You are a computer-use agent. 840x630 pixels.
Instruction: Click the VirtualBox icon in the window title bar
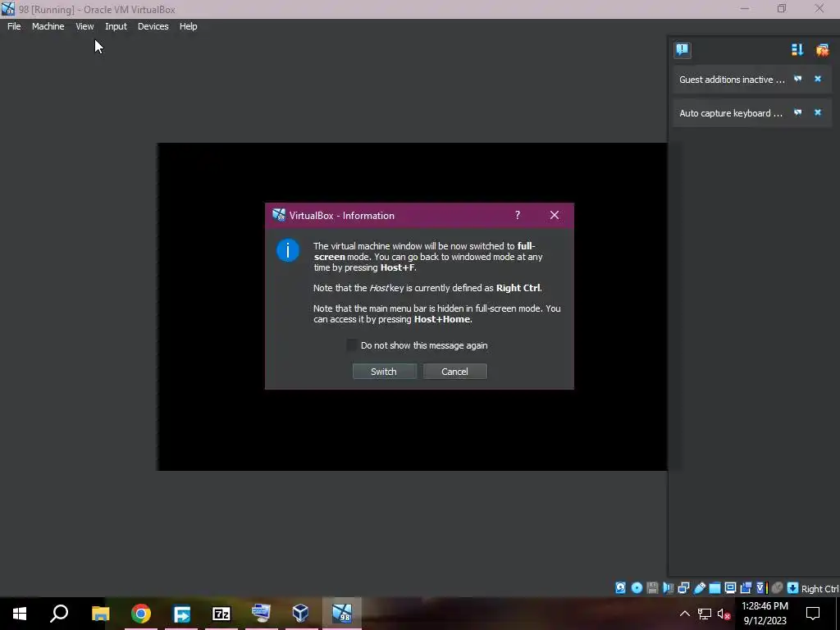coord(8,8)
